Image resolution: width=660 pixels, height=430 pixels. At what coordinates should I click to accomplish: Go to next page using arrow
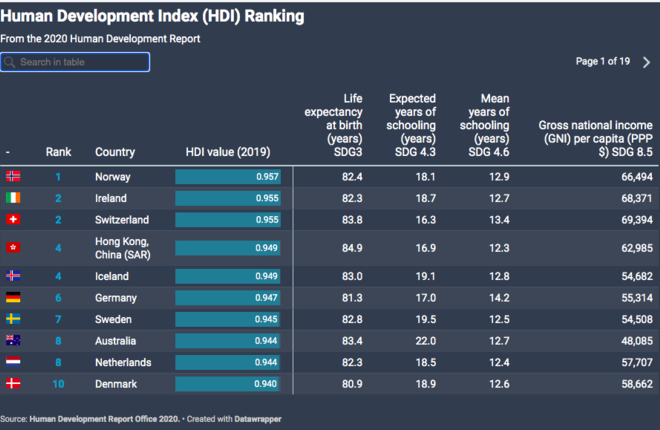pyautogui.click(x=646, y=62)
